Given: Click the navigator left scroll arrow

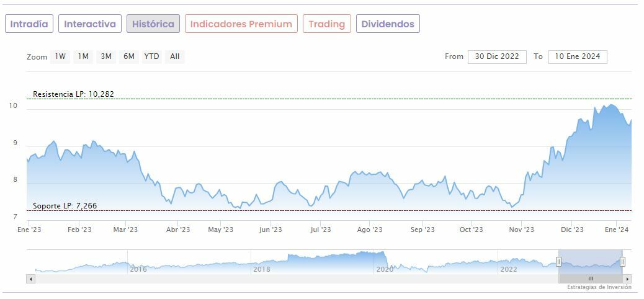Looking at the screenshot, I should click(30, 279).
